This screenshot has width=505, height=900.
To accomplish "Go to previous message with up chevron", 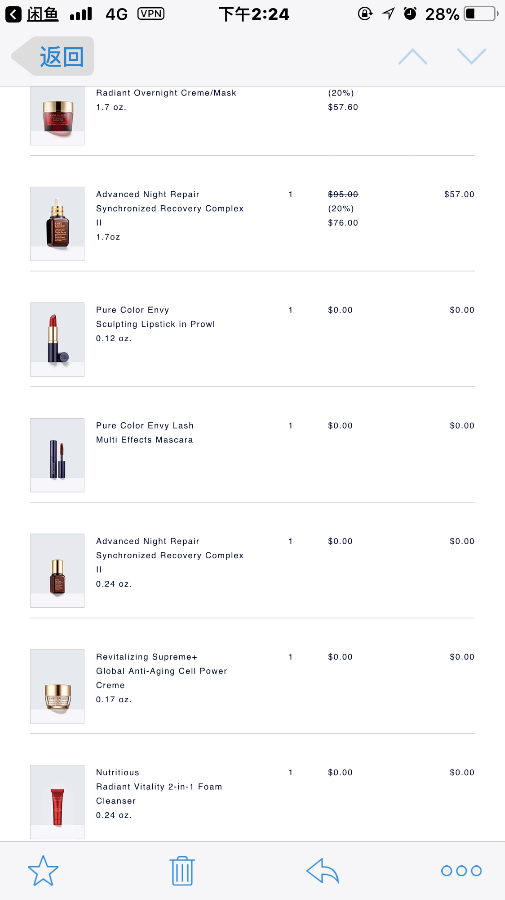I will pyautogui.click(x=413, y=56).
